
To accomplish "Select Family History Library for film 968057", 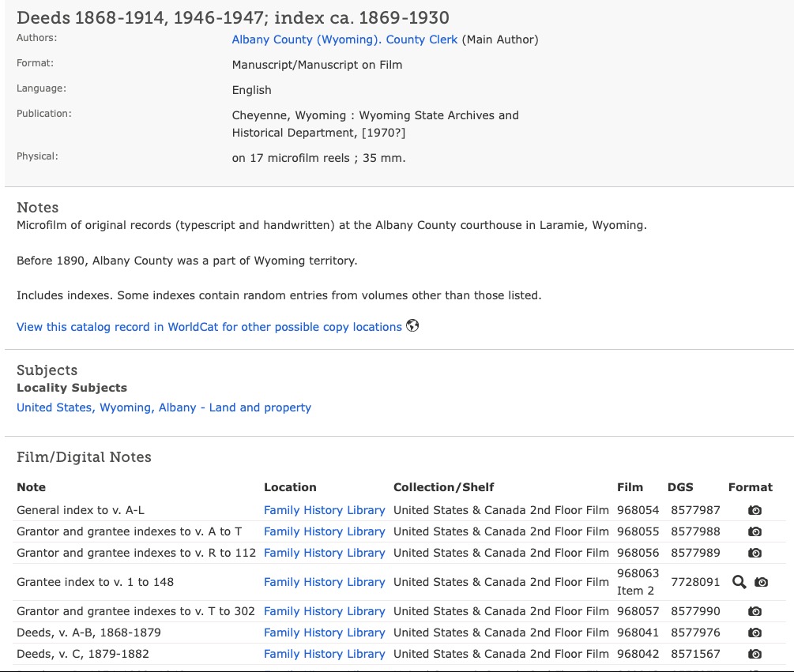I will (324, 612).
